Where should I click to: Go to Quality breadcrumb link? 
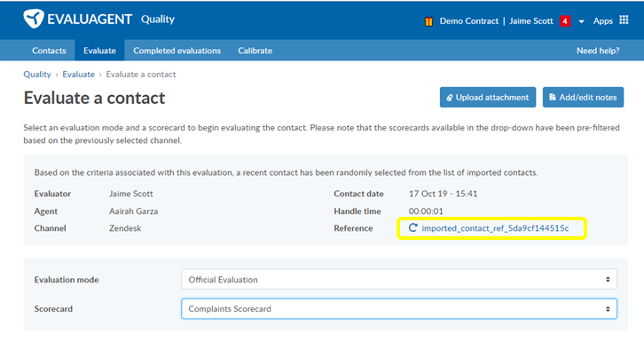(37, 75)
